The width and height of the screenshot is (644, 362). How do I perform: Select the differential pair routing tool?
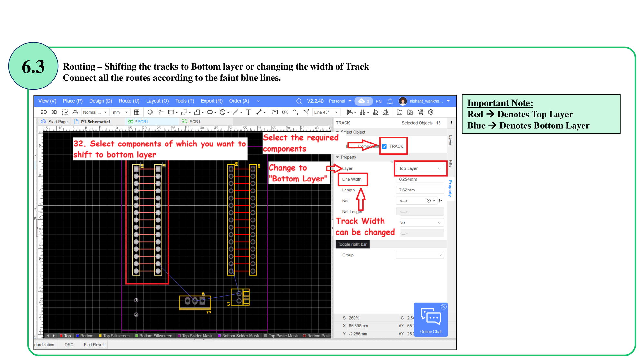pos(306,112)
